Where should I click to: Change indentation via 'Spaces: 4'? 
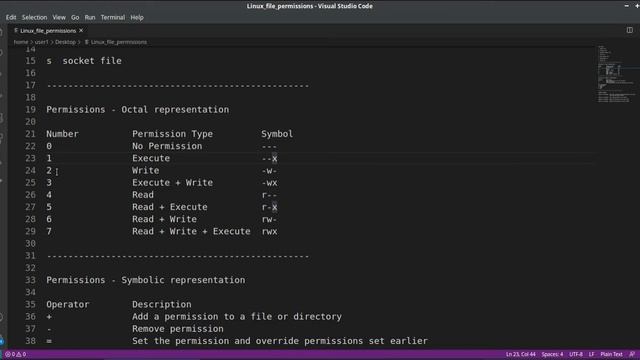pos(552,354)
